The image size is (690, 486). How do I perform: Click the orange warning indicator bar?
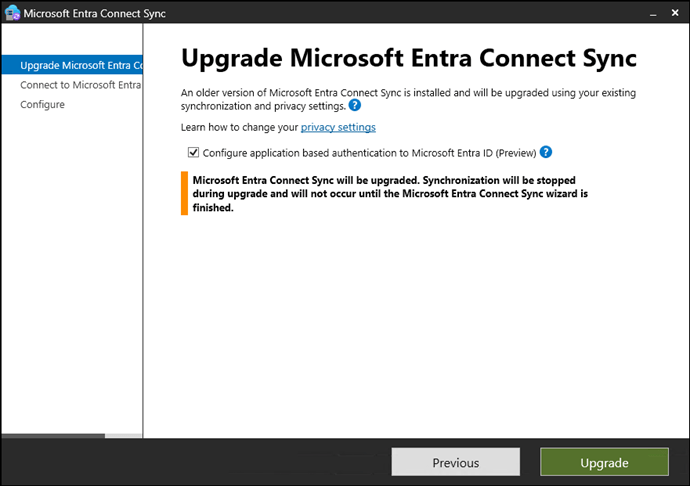tap(184, 194)
